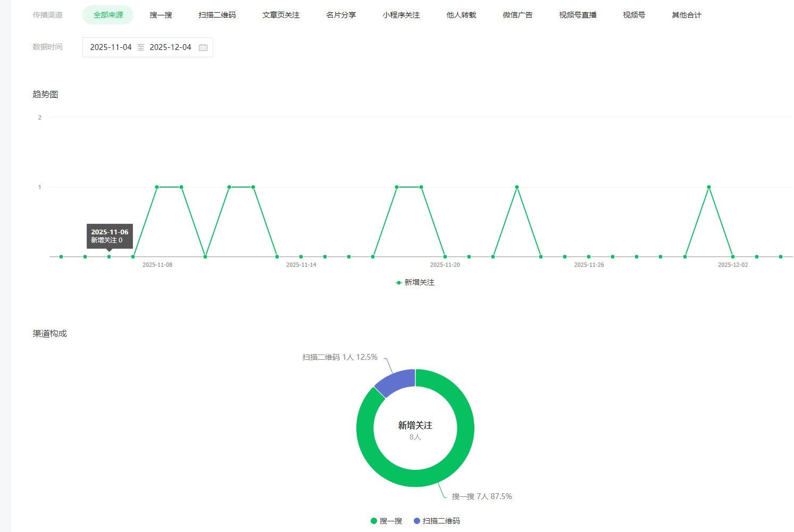Screen dimensions: 794x532
Task: Toggle 新增关注 series in trend chart legend
Action: point(415,283)
